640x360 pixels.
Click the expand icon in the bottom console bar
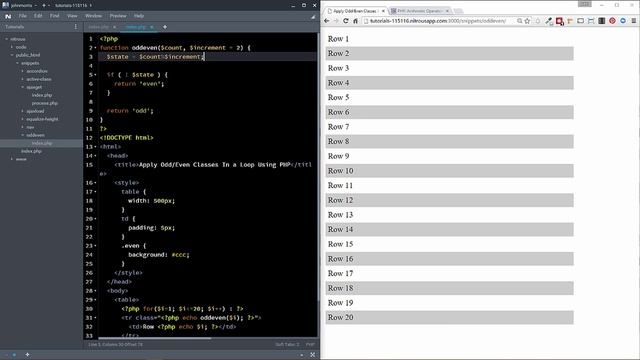coord(313,355)
